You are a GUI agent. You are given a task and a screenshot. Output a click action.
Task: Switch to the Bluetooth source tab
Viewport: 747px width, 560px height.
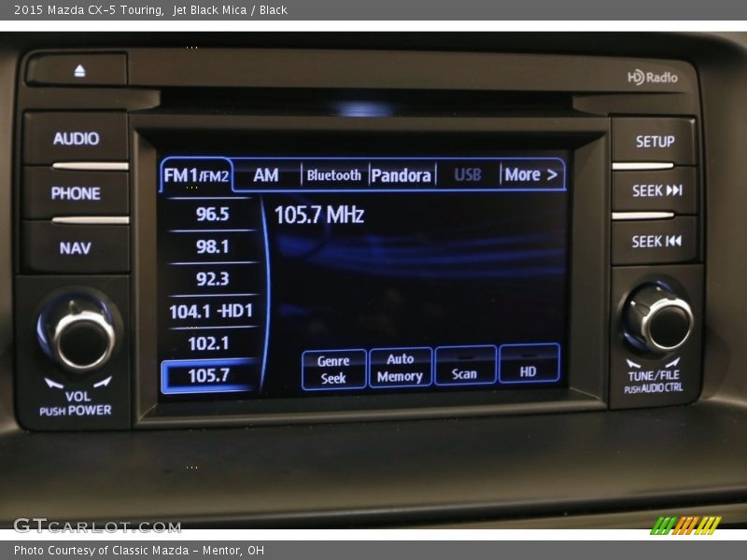[x=333, y=175]
